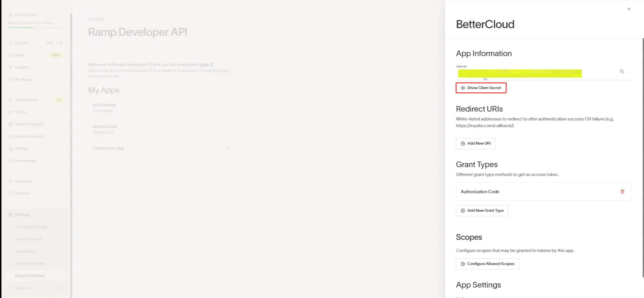Open Bill Pay in the sidebar
The height and width of the screenshot is (298, 644).
[x=21, y=148]
